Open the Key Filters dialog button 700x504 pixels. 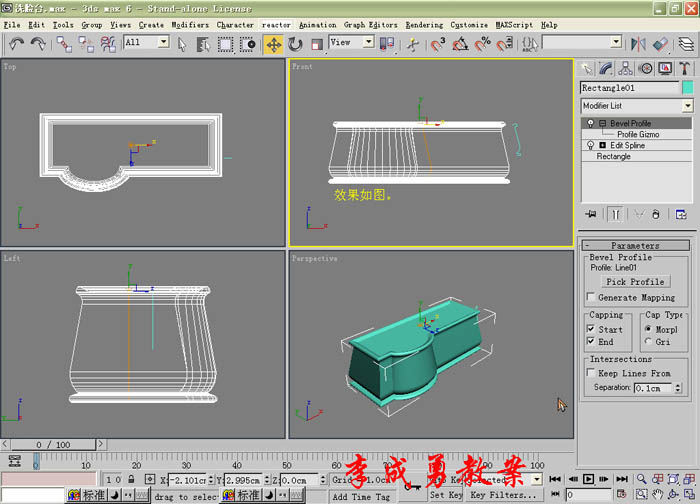[x=503, y=495]
